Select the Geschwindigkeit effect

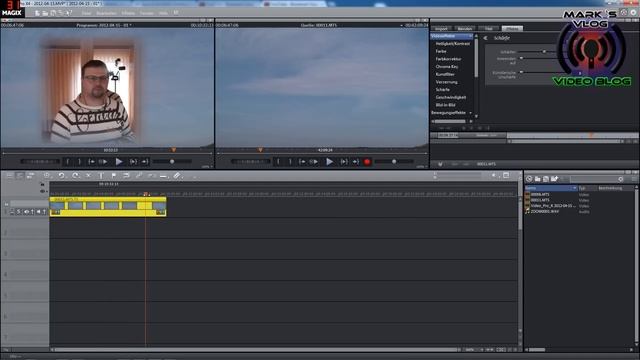tap(451, 98)
